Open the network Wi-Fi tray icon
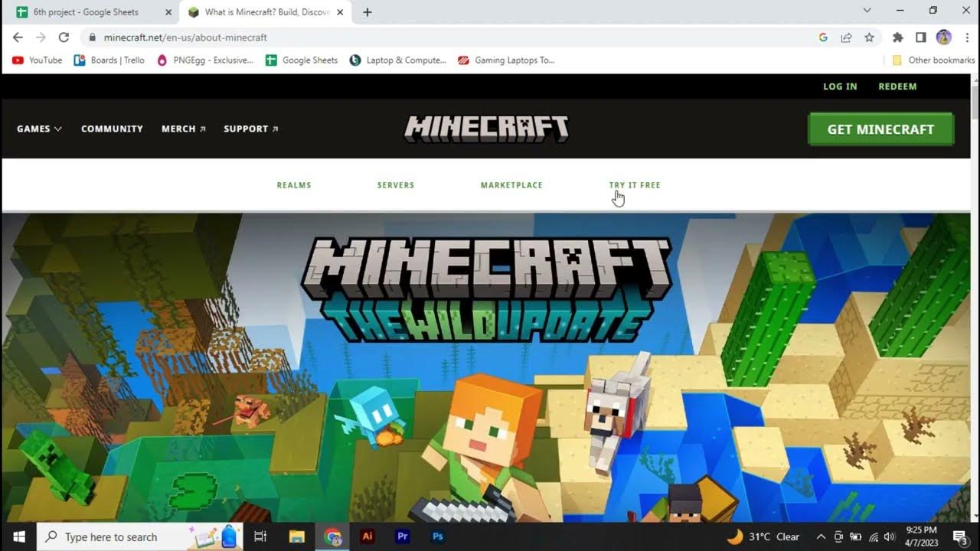 click(x=874, y=536)
